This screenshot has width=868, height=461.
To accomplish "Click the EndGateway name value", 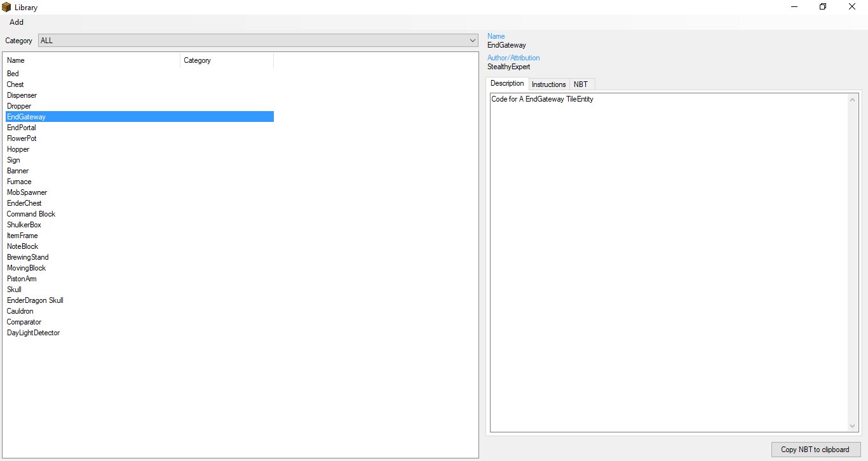I will coord(506,45).
